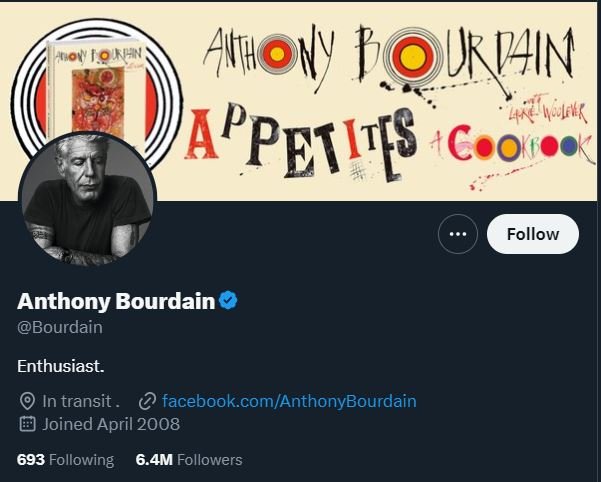
Task: Click the Anthony Bourdain display name
Action: [x=116, y=301]
